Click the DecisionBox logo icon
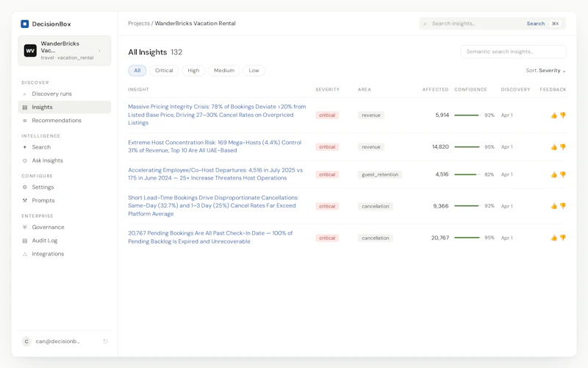The width and height of the screenshot is (588, 368). 25,24
